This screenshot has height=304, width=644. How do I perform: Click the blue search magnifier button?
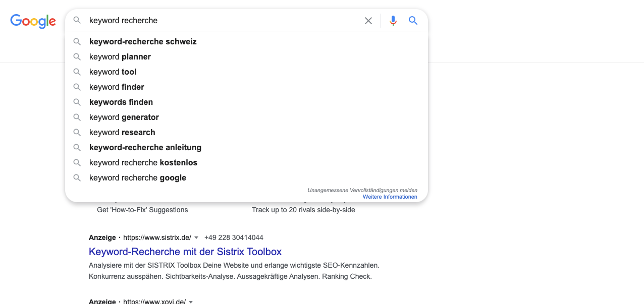click(x=413, y=21)
